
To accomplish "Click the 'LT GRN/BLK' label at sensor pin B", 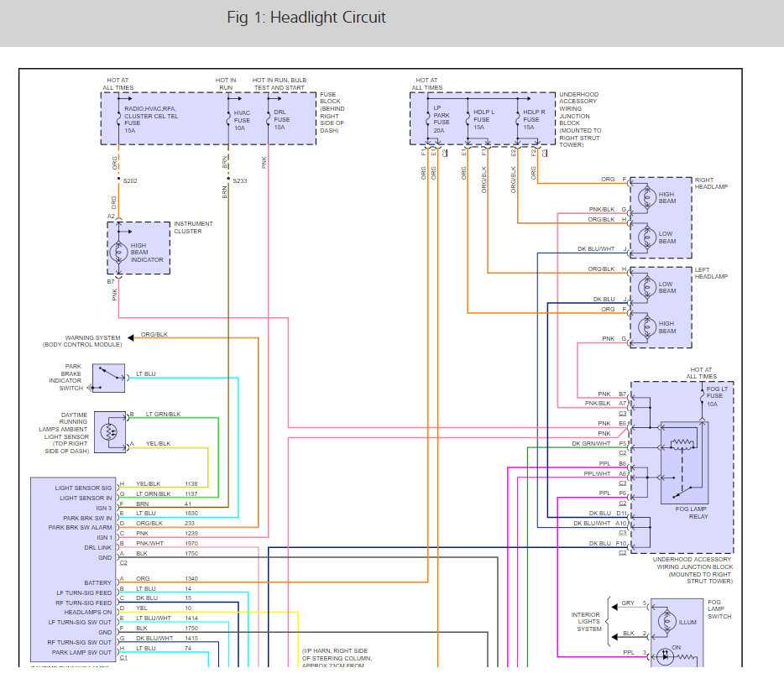I will coord(163,414).
